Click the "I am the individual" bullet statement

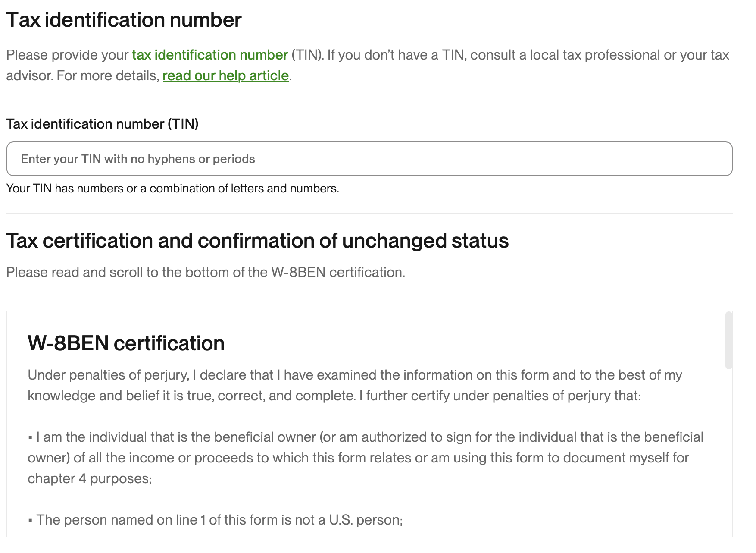tap(369, 437)
